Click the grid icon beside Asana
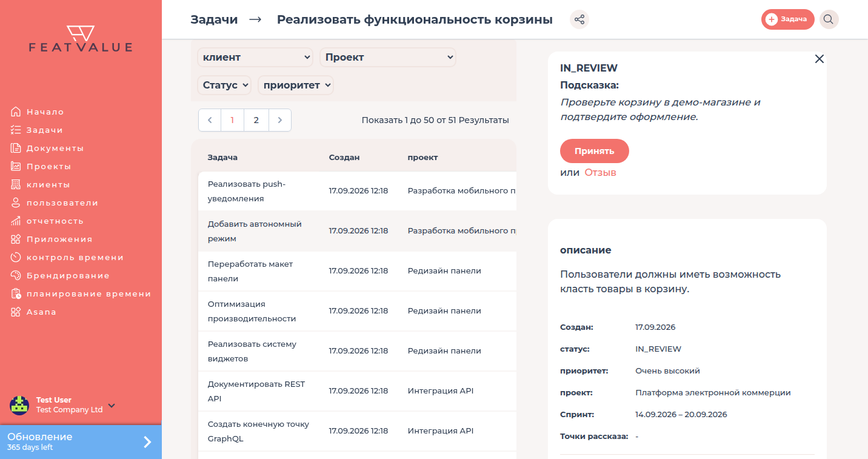This screenshot has height=459, width=868. click(16, 312)
